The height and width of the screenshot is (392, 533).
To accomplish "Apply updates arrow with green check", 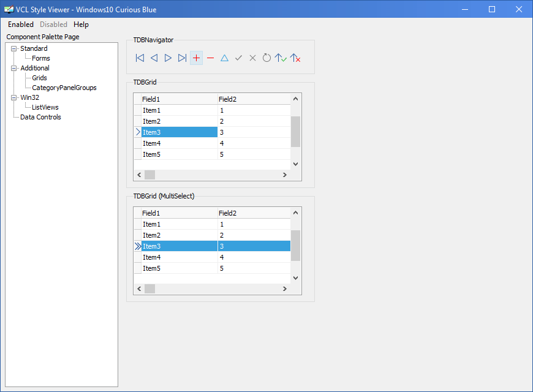I will [x=281, y=58].
